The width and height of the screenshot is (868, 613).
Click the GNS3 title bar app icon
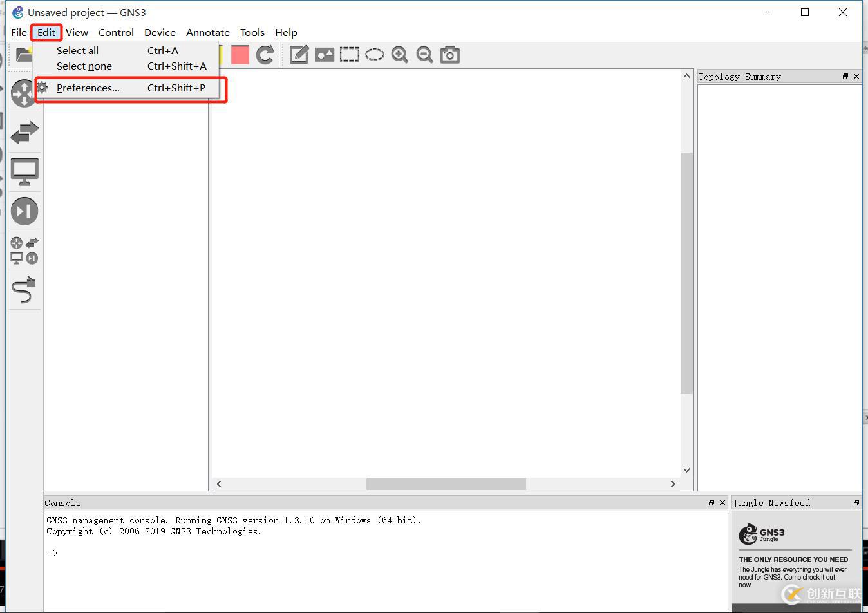(18, 12)
